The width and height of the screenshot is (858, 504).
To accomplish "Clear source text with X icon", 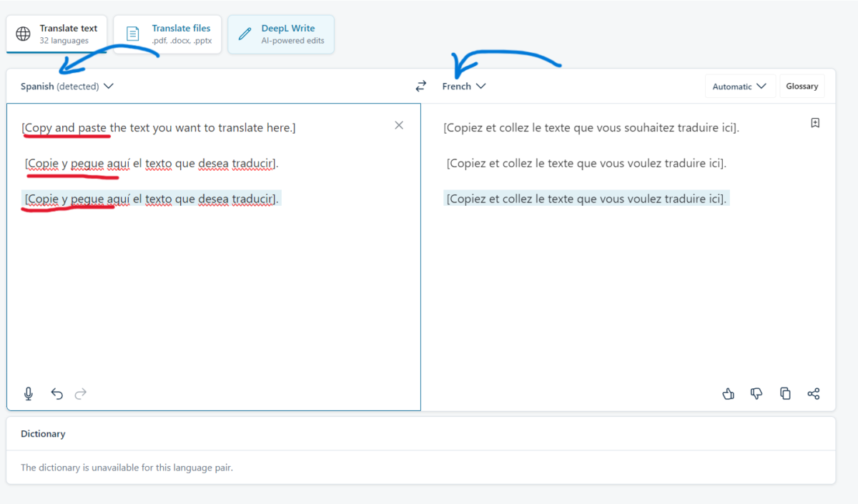I will pos(399,125).
